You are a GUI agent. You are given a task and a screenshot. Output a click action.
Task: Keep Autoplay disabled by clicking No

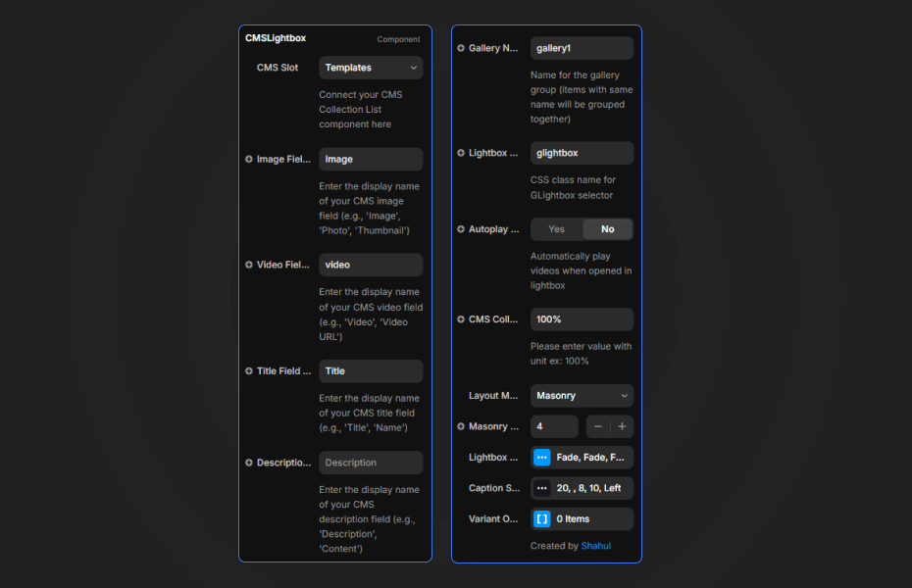607,228
